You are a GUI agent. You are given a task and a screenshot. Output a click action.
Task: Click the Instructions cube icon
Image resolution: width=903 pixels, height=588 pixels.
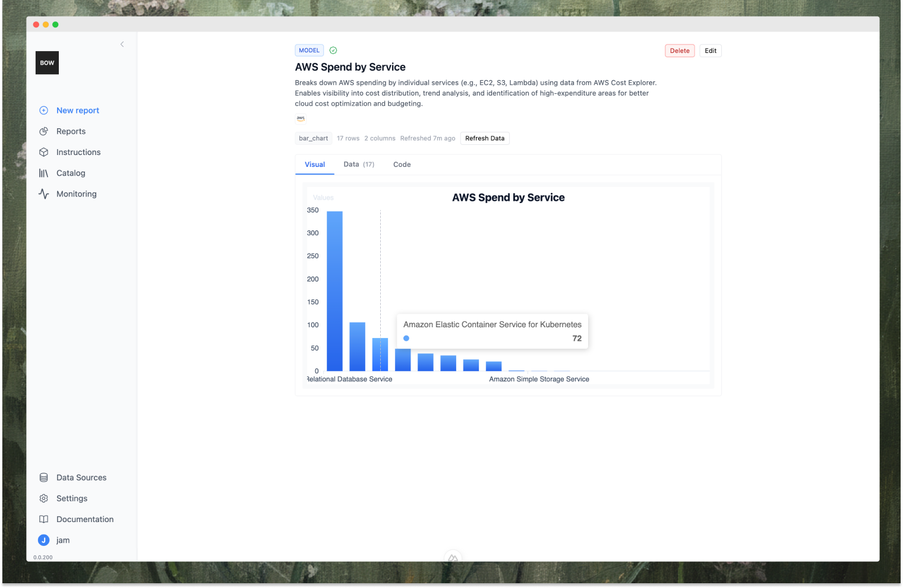[x=43, y=152]
